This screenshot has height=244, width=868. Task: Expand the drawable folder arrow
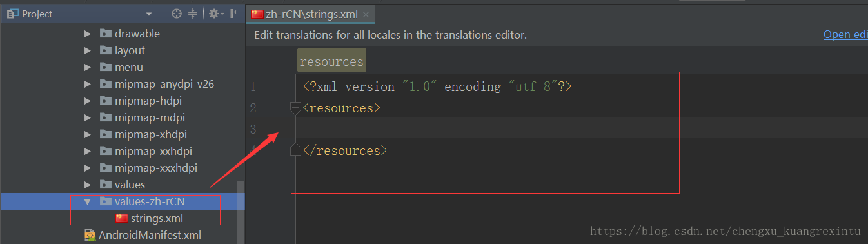[88, 34]
